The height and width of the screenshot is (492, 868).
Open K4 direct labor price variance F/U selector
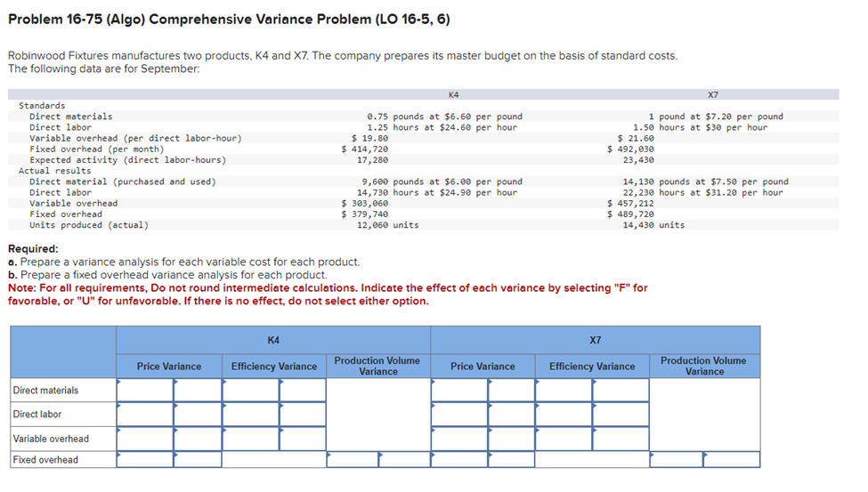click(198, 414)
